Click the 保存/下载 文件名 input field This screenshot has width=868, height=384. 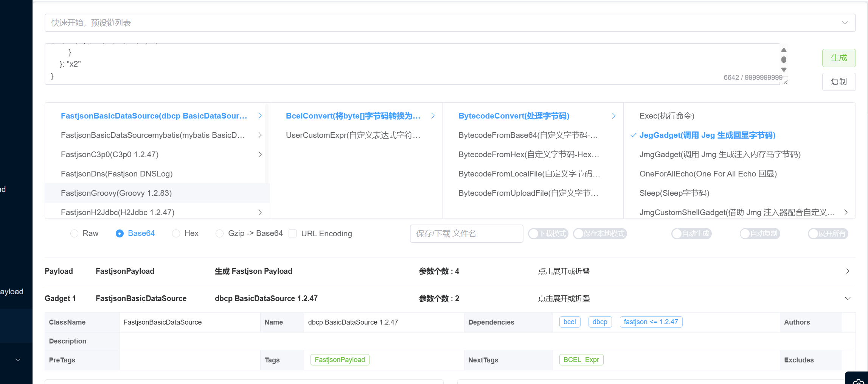[x=466, y=234]
